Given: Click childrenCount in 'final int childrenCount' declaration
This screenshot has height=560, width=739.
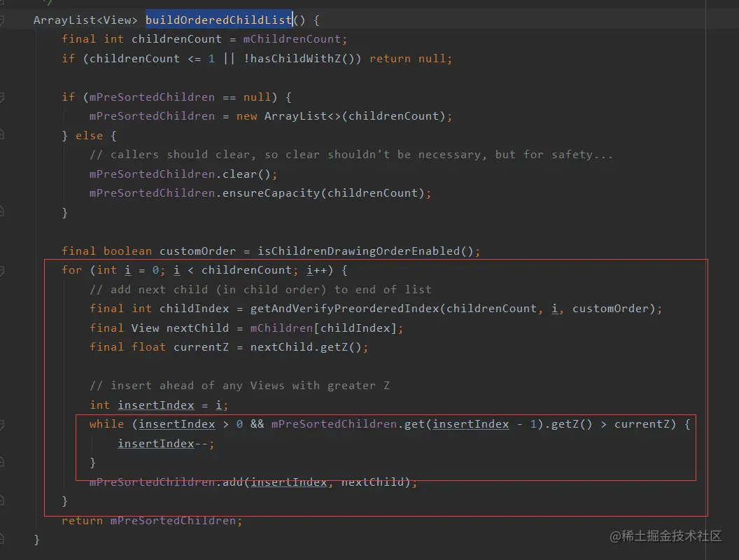Looking at the screenshot, I should point(176,39).
